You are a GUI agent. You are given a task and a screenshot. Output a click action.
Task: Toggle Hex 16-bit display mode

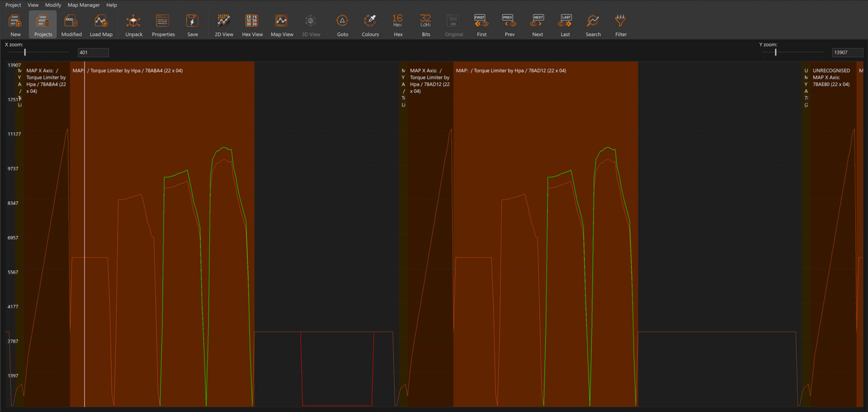[398, 24]
